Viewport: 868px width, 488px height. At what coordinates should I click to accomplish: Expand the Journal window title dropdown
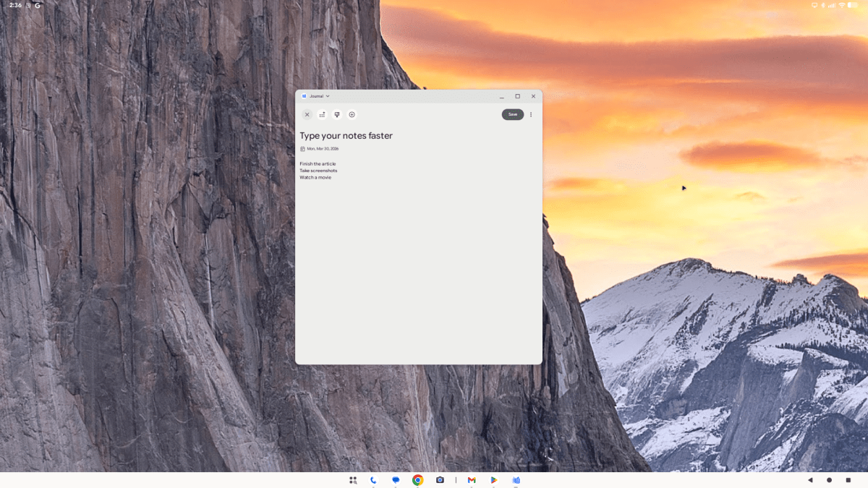[x=328, y=96]
